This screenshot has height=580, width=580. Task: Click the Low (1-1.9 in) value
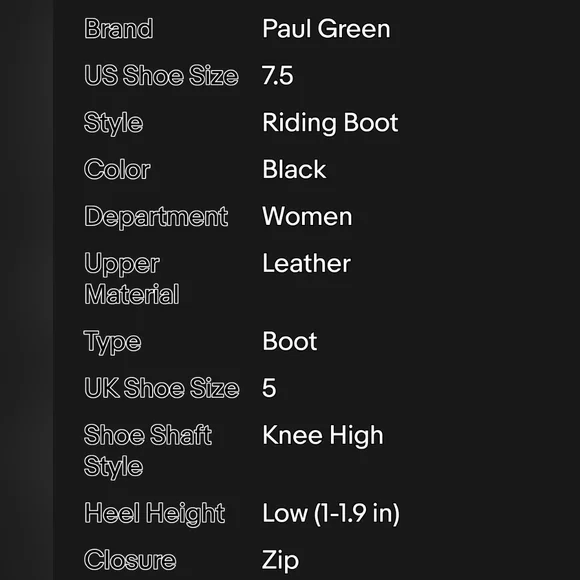331,513
